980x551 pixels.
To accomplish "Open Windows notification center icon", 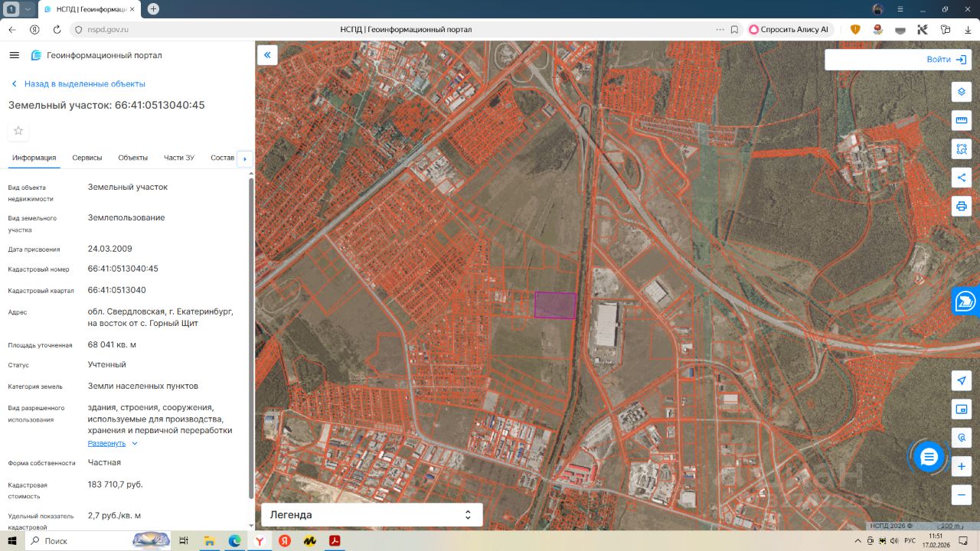I will point(965,541).
